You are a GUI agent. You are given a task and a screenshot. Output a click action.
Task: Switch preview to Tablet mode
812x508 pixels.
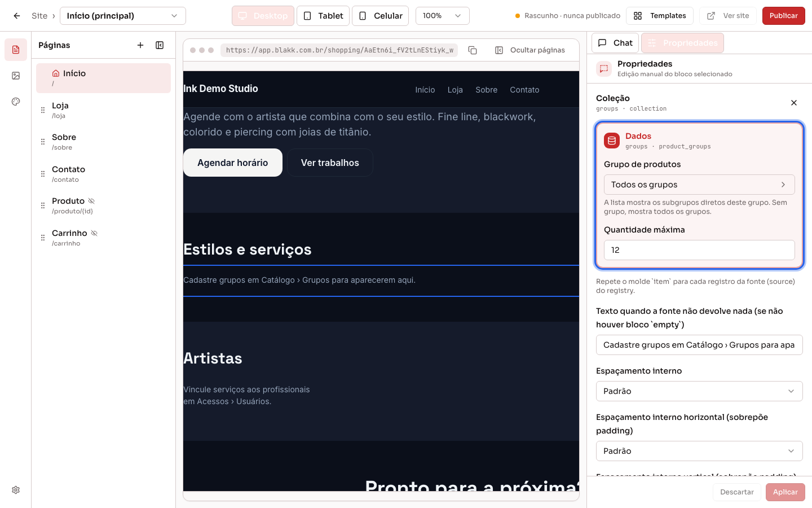(x=323, y=16)
